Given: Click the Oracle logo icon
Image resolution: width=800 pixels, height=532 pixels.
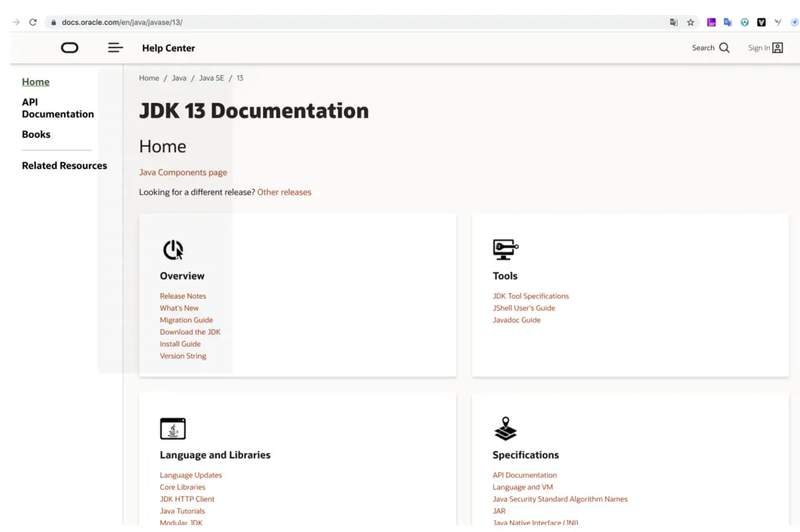Looking at the screenshot, I should (x=69, y=48).
